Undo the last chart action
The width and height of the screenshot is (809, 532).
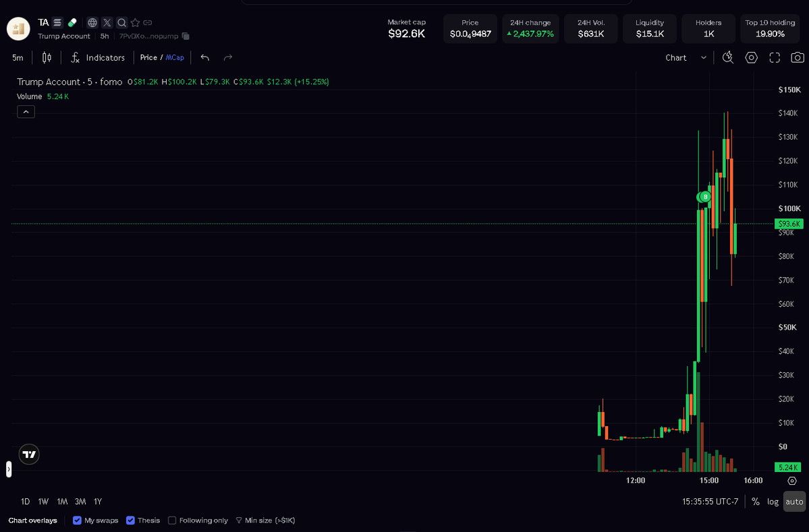click(205, 58)
